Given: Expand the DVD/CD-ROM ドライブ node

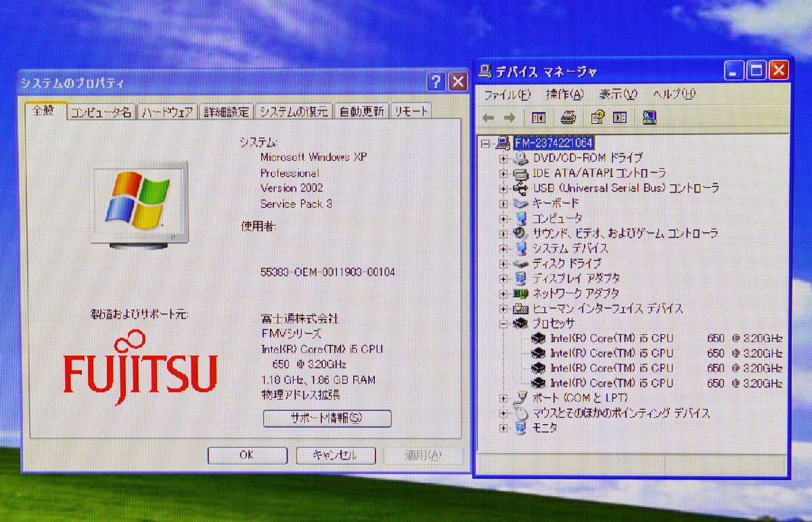Looking at the screenshot, I should click(503, 158).
